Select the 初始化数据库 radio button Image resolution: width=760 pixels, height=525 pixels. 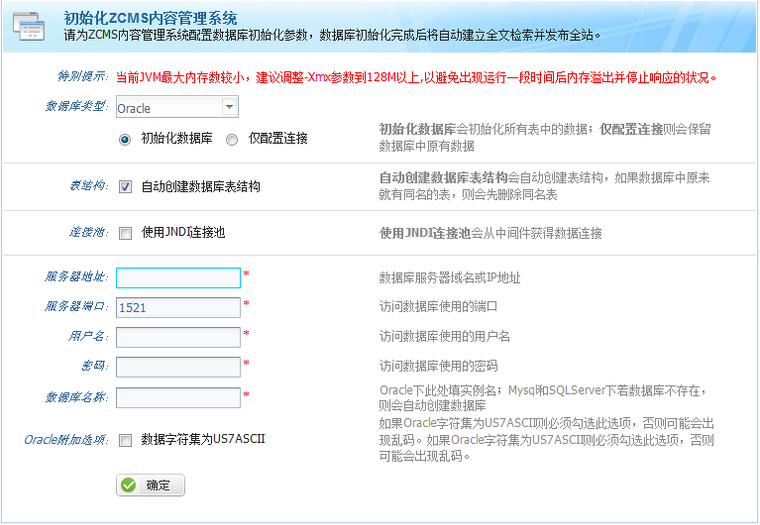(x=125, y=139)
